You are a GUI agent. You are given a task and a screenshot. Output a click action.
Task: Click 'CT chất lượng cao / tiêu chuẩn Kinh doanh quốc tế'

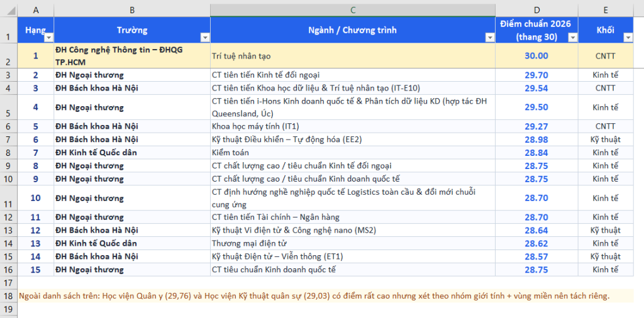(353, 179)
